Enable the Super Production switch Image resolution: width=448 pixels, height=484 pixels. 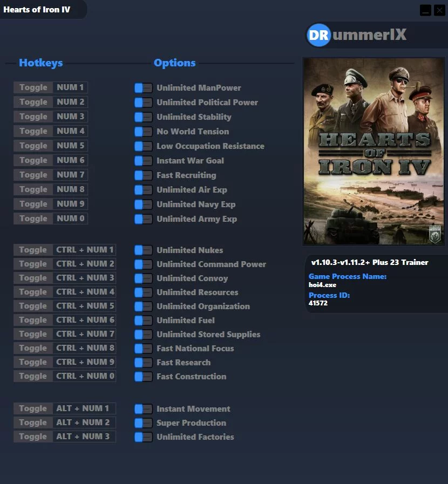click(x=144, y=423)
